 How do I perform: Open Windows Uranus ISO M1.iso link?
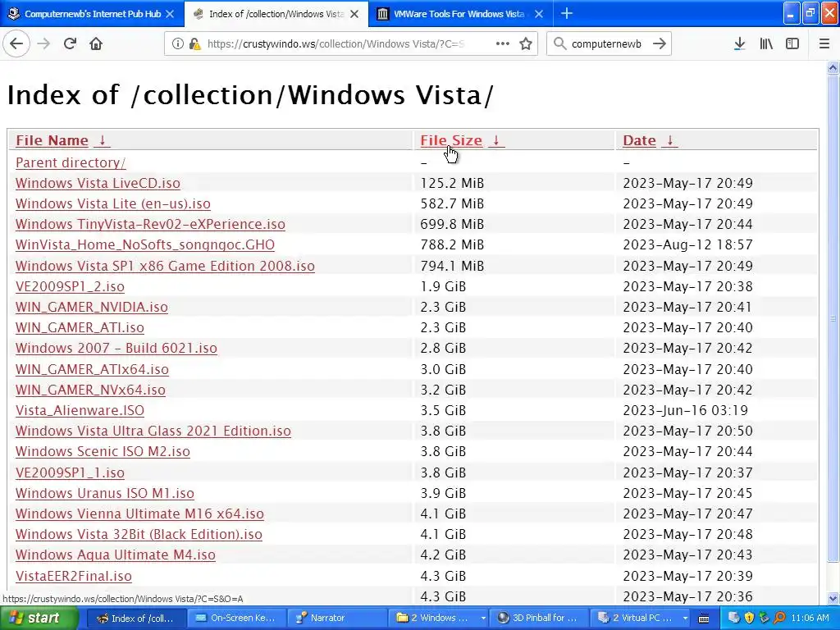pyautogui.click(x=105, y=493)
